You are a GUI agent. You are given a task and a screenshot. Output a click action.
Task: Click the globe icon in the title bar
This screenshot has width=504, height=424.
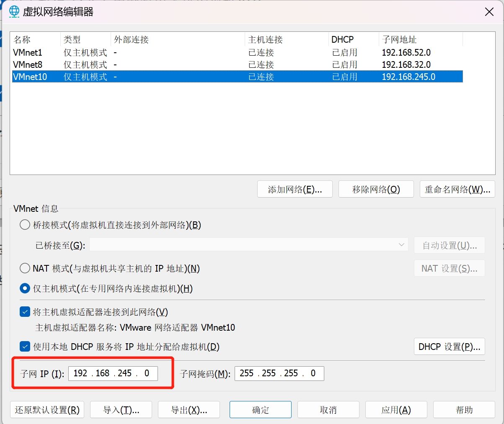click(x=13, y=11)
